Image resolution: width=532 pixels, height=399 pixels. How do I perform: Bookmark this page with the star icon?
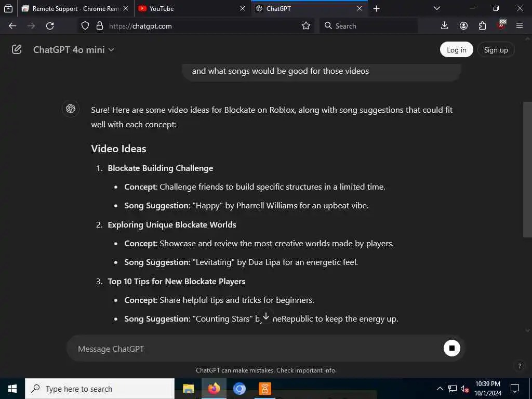point(305,26)
